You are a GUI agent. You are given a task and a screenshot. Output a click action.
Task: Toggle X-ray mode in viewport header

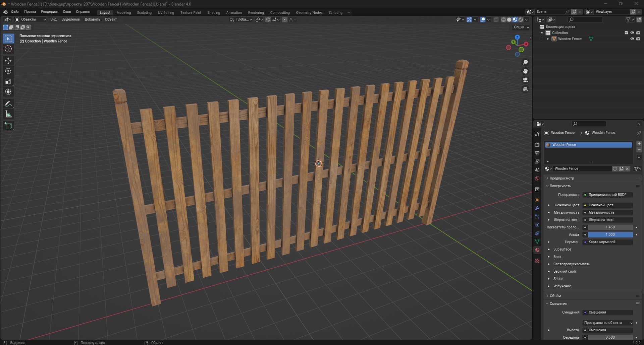tap(496, 20)
